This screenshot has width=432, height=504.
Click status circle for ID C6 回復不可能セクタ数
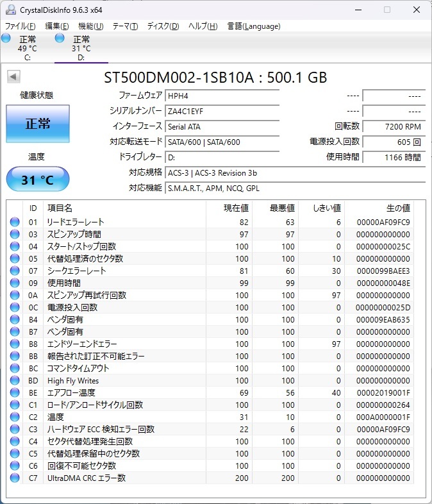pyautogui.click(x=15, y=466)
